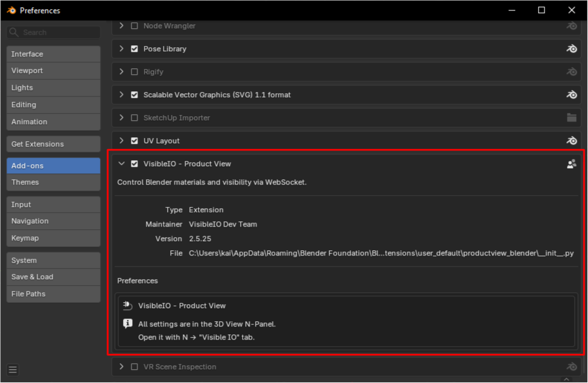Screen dimensions: 588x383
Task: Open the Animation preferences tab
Action: tap(53, 122)
